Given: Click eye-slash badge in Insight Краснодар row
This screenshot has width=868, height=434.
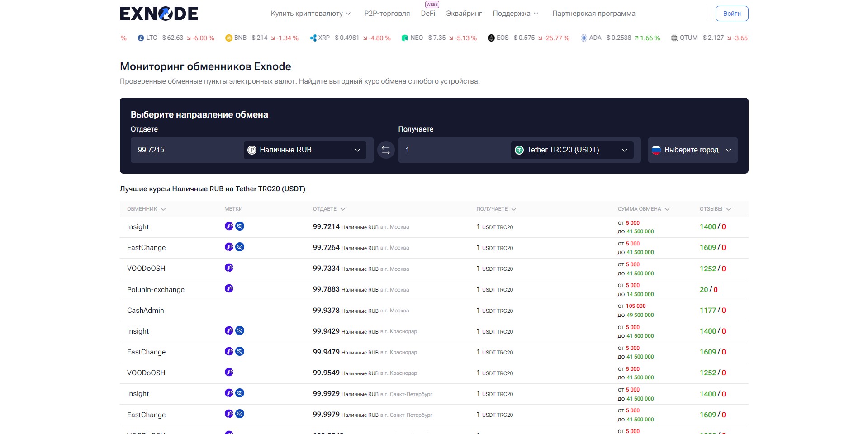Looking at the screenshot, I should pyautogui.click(x=240, y=330).
